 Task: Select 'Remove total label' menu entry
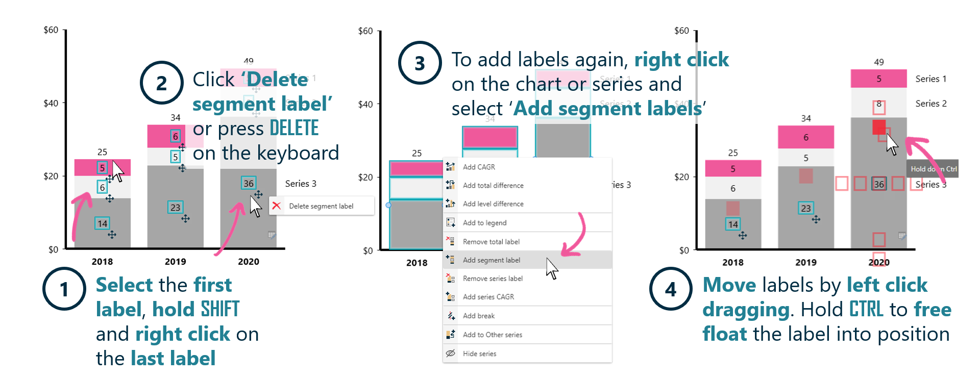492,241
